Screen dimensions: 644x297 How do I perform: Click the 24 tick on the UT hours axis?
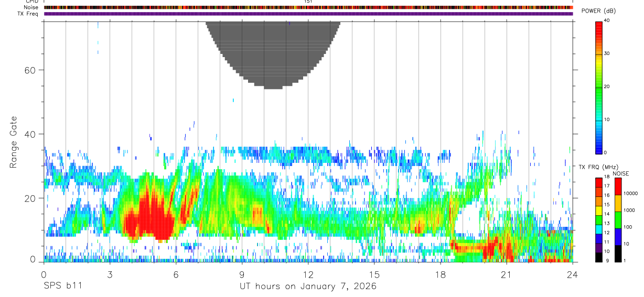click(x=573, y=274)
